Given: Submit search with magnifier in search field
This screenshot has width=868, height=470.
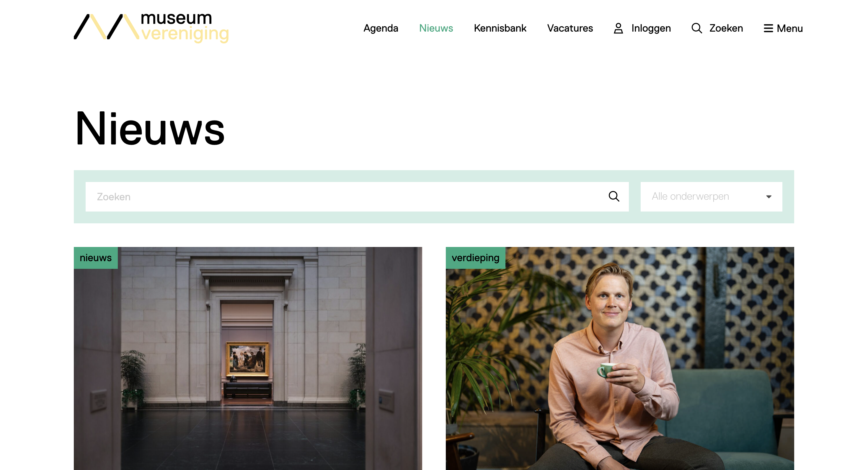Looking at the screenshot, I should [x=614, y=196].
